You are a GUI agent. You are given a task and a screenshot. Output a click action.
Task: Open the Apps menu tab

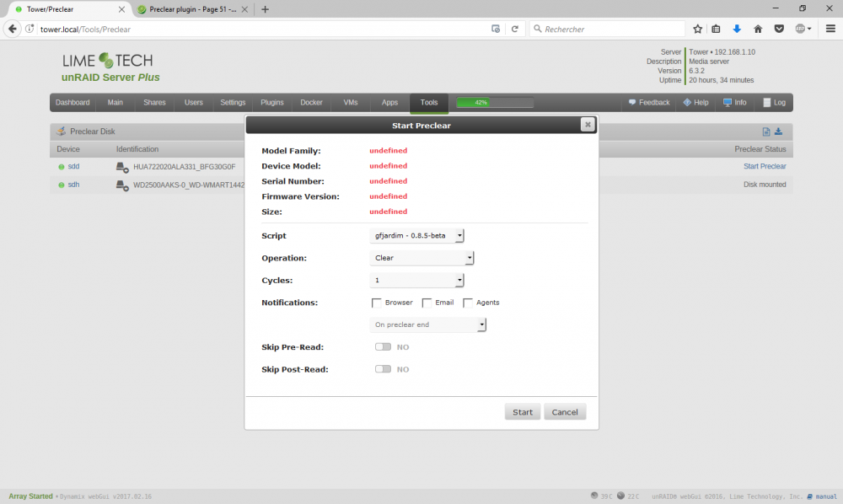pyautogui.click(x=389, y=102)
